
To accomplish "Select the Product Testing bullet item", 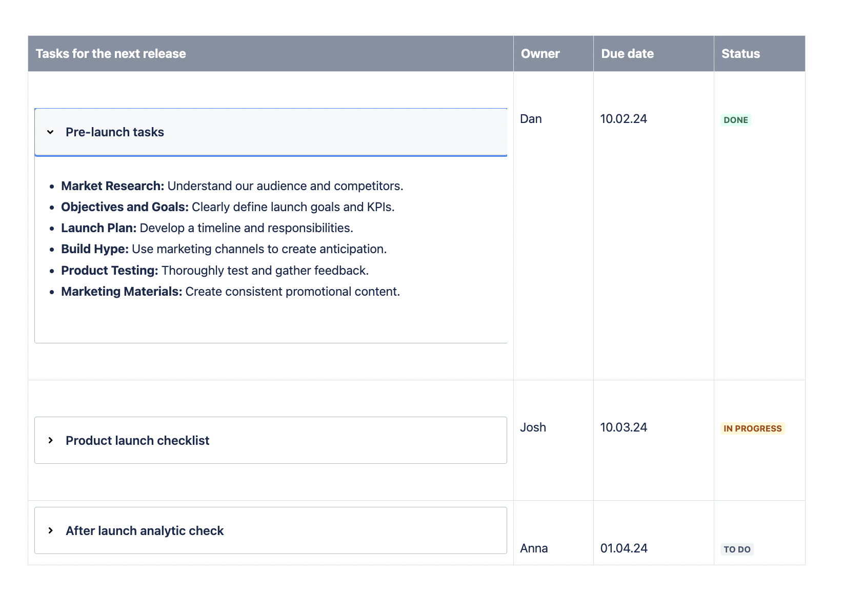I will [x=215, y=270].
